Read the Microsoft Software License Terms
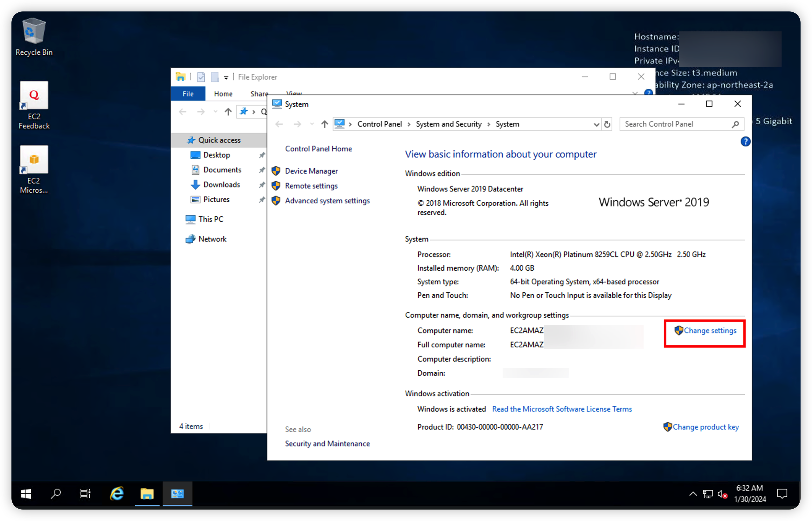This screenshot has width=812, height=521. pyautogui.click(x=562, y=409)
